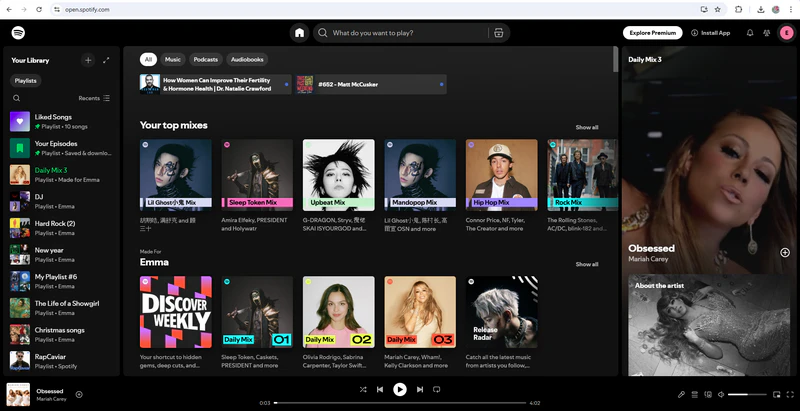Toggle shuffle mode
Image resolution: width=800 pixels, height=411 pixels.
(363, 390)
